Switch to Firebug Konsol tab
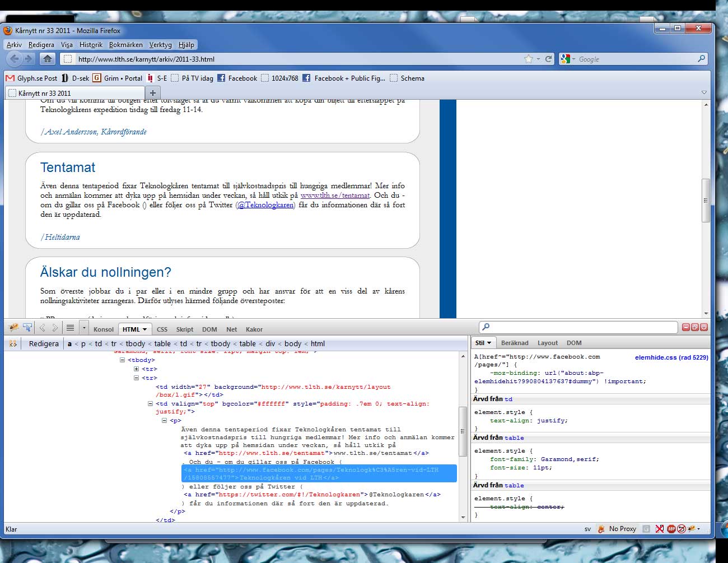 104,329
